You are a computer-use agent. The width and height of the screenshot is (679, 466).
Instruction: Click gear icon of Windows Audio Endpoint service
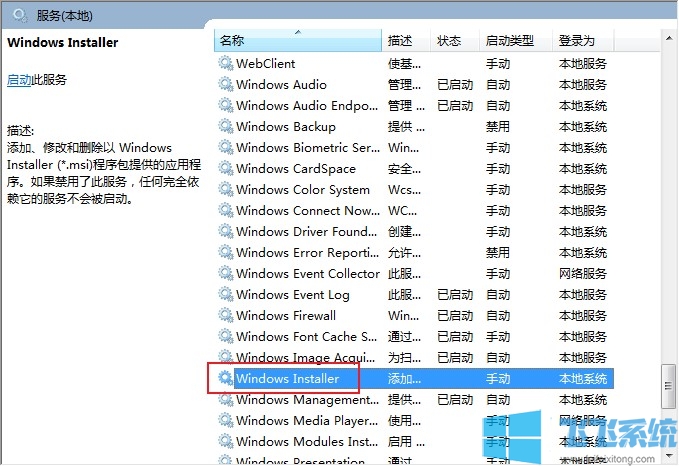[226, 105]
